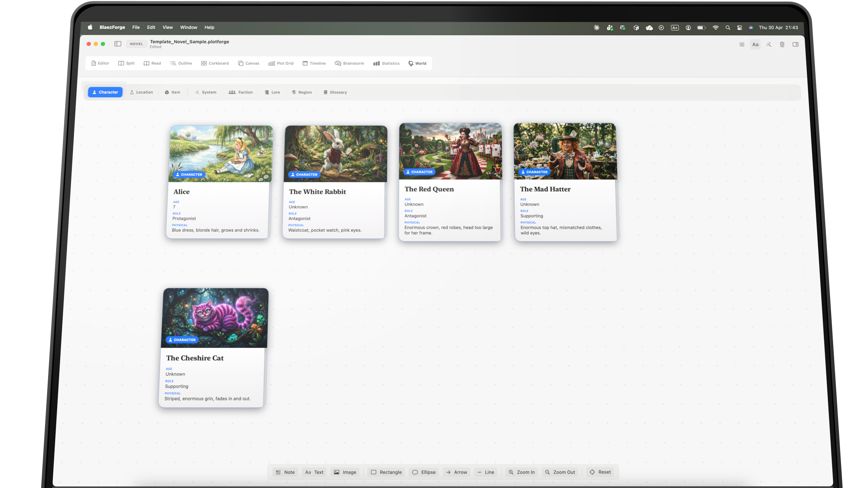Screen dimensions: 868x488
Task: Select the Faction category filter
Action: click(x=241, y=92)
